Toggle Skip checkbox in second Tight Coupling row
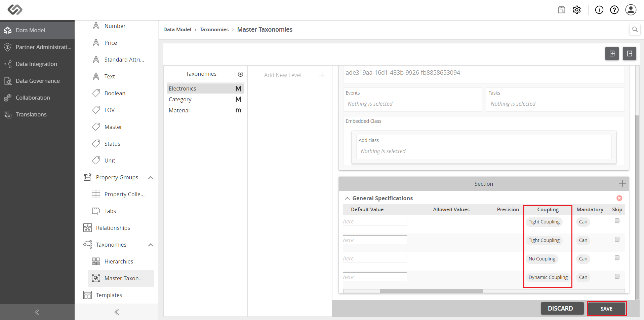644x320 pixels. [617, 239]
